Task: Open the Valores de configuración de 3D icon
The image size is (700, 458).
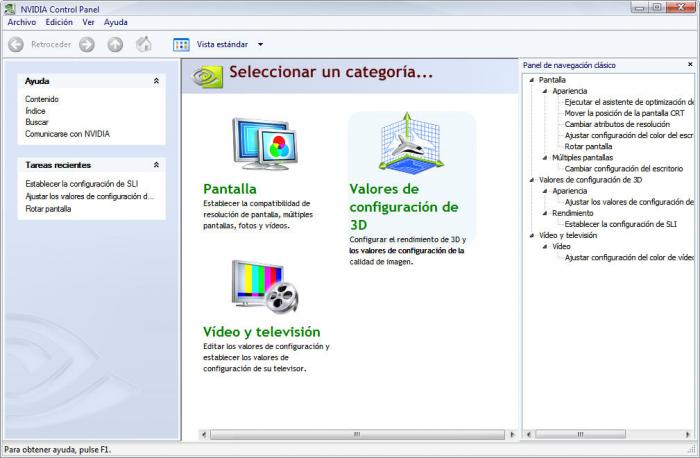Action: 411,143
